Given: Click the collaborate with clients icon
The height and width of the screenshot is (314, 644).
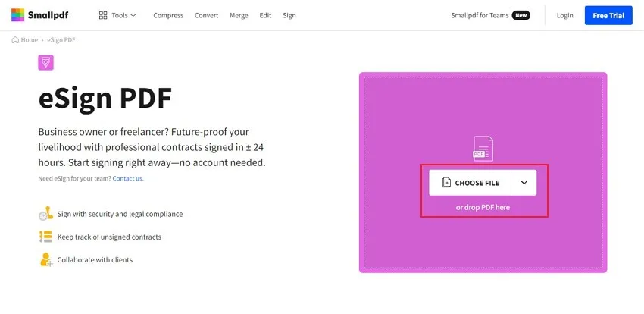Looking at the screenshot, I should tap(45, 259).
